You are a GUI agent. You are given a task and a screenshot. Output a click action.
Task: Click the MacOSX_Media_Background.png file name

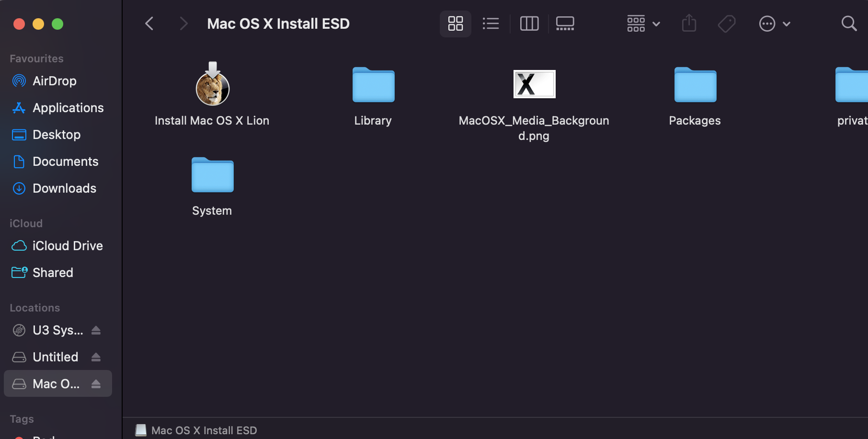tap(534, 128)
